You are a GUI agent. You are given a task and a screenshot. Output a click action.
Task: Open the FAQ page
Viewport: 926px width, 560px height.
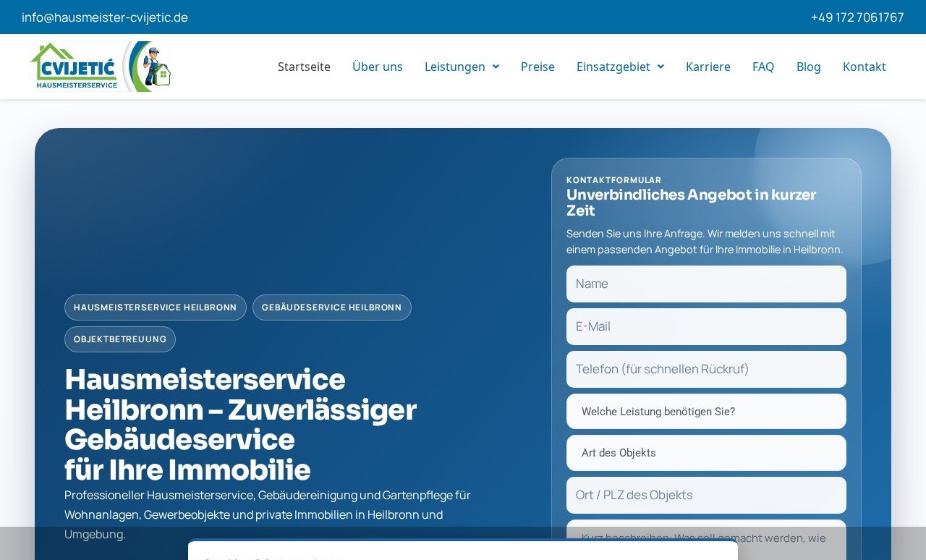(x=763, y=67)
